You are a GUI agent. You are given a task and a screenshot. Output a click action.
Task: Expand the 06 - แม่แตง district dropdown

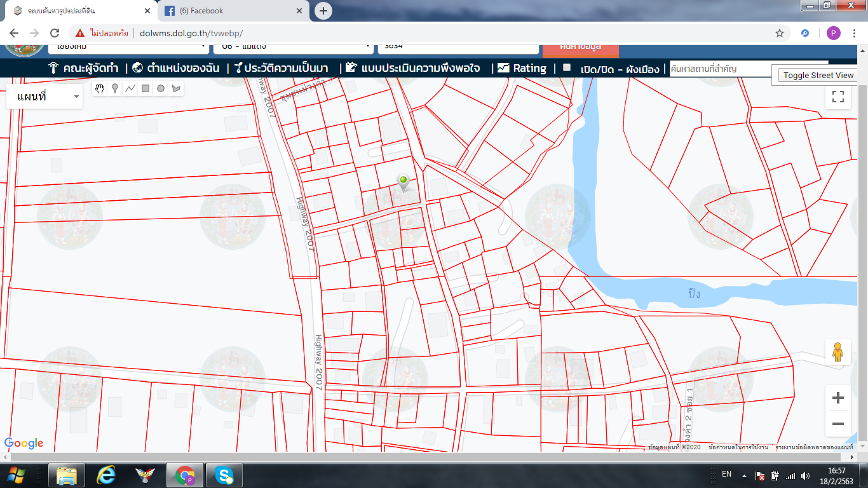tap(293, 47)
